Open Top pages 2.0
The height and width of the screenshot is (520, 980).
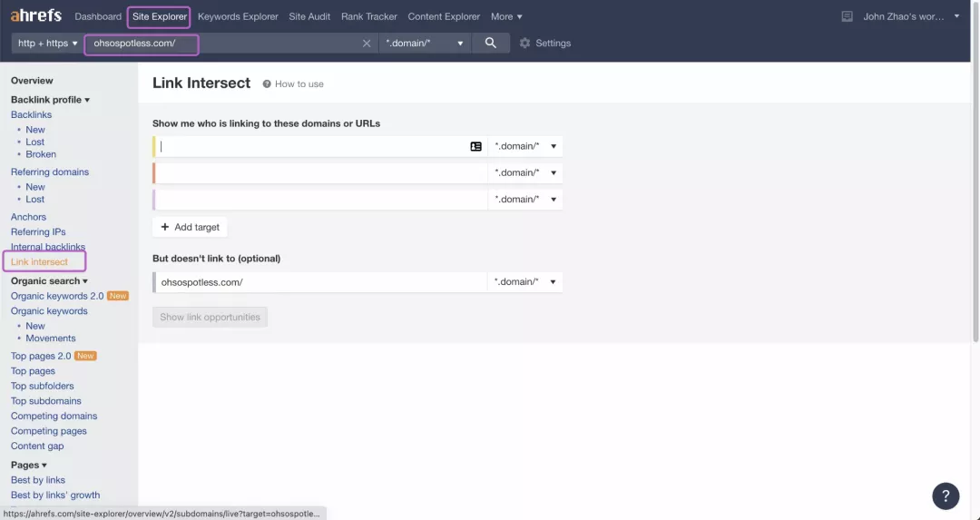tap(41, 356)
